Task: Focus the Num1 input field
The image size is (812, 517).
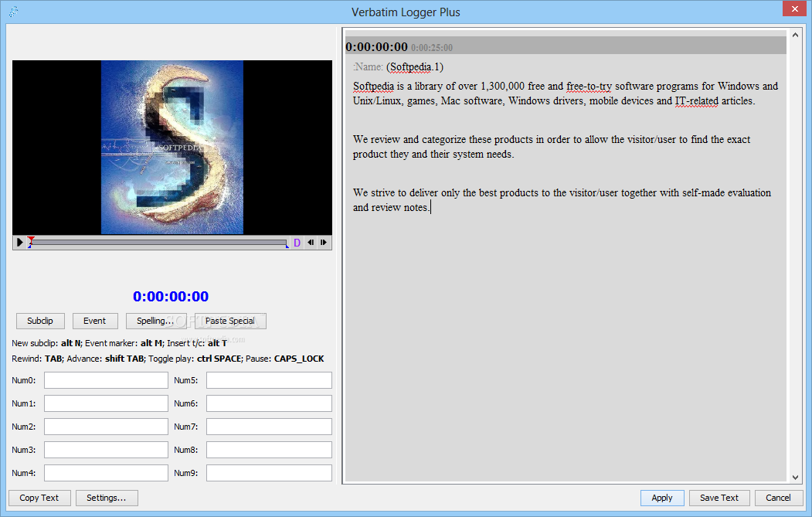Action: coord(106,403)
